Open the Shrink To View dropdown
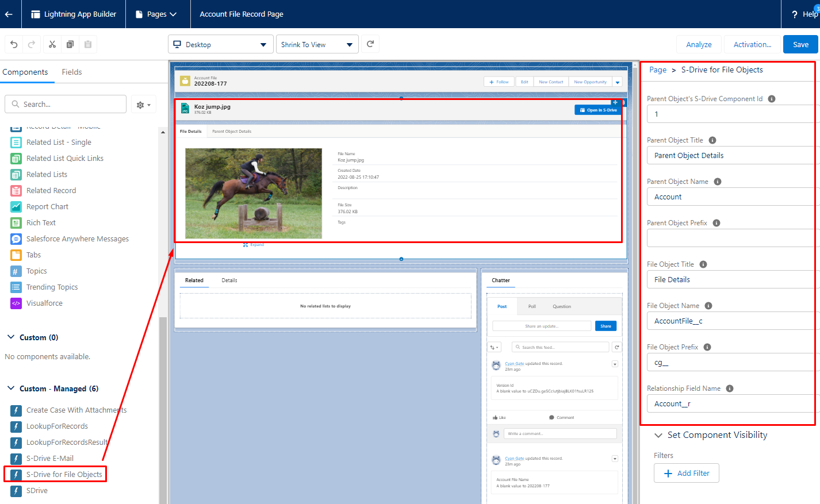This screenshot has width=820, height=504. [317, 44]
